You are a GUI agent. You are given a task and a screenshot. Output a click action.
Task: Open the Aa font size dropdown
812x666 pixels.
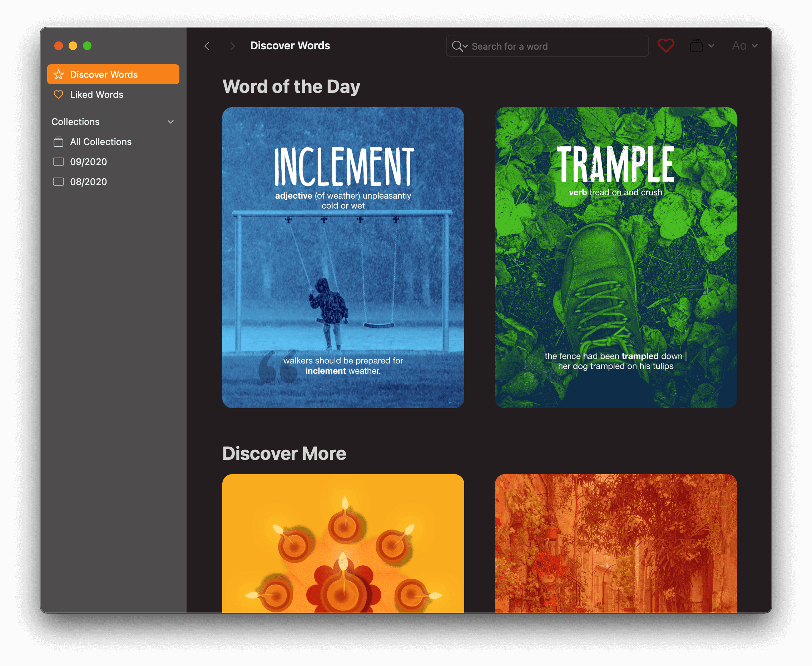[x=744, y=46]
